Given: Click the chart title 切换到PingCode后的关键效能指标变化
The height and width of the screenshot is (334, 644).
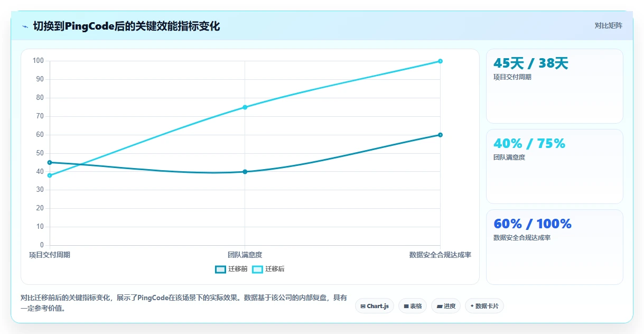Looking at the screenshot, I should coord(126,26).
